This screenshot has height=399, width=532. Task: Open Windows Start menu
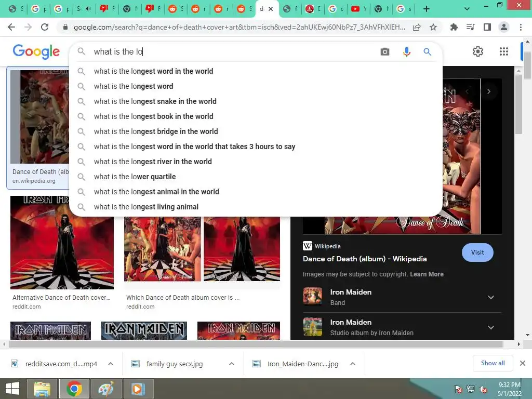tap(12, 389)
